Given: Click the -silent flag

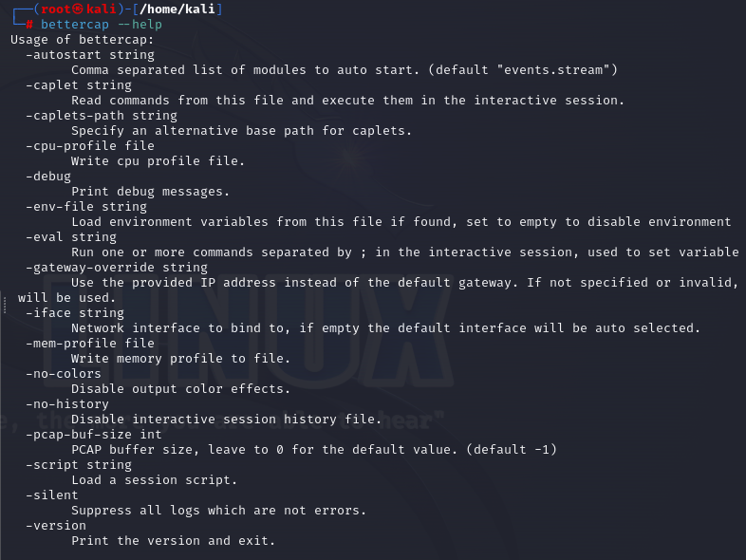Looking at the screenshot, I should pos(52,495).
